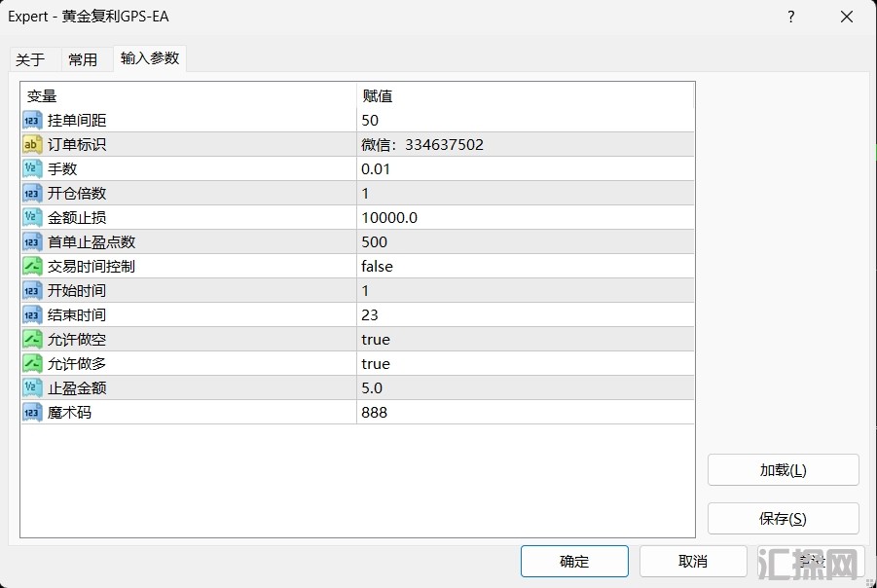Click the 魔术码 variable name
The width and height of the screenshot is (877, 588).
click(x=70, y=413)
